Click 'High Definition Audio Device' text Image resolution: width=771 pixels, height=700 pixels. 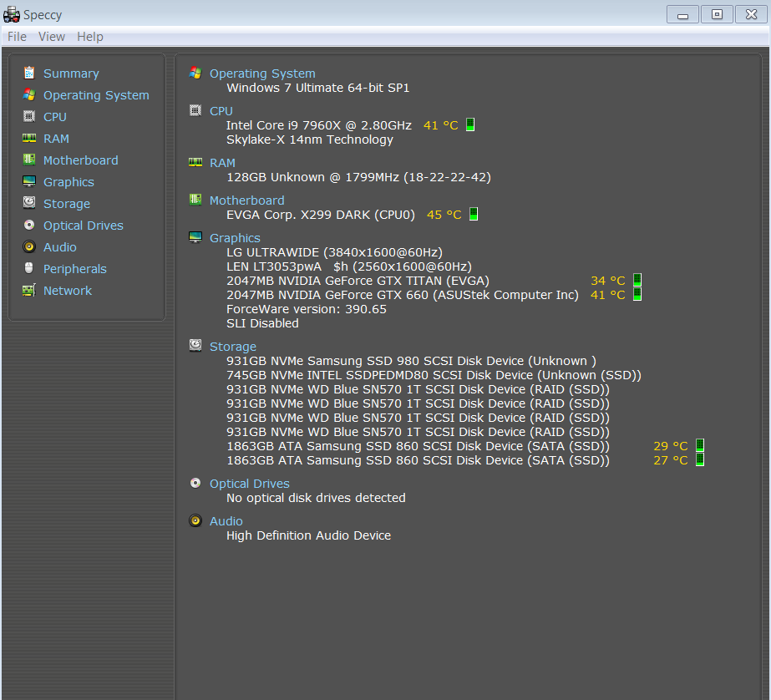click(308, 535)
